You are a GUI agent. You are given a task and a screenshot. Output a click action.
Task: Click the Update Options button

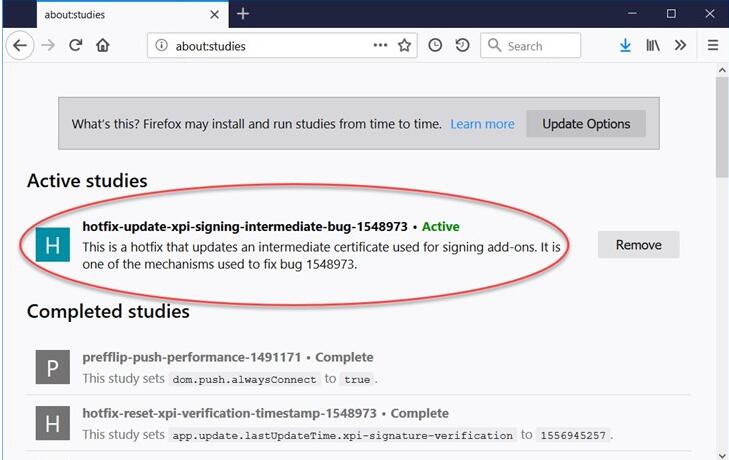(586, 124)
